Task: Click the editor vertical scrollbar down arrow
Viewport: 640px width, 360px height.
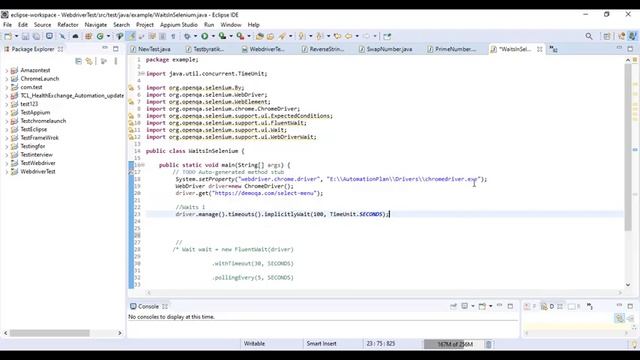Action: [x=628, y=285]
